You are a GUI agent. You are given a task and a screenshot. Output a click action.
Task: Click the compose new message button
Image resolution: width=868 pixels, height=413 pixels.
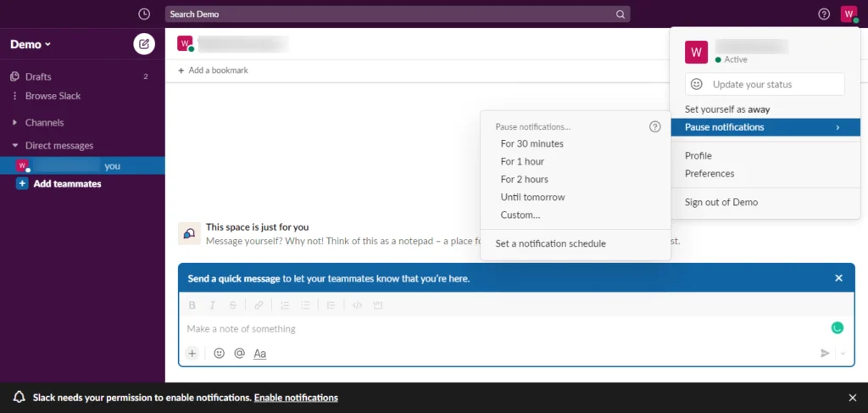(144, 44)
